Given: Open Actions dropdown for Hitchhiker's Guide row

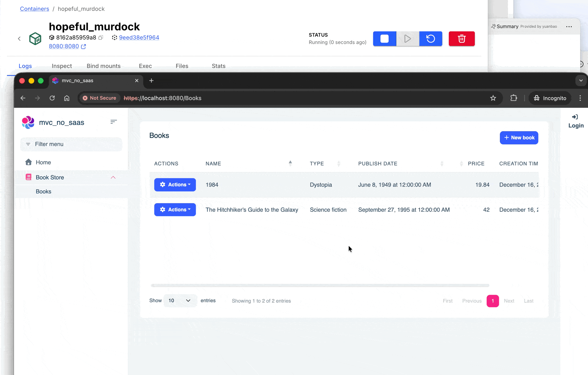Looking at the screenshot, I should point(175,210).
